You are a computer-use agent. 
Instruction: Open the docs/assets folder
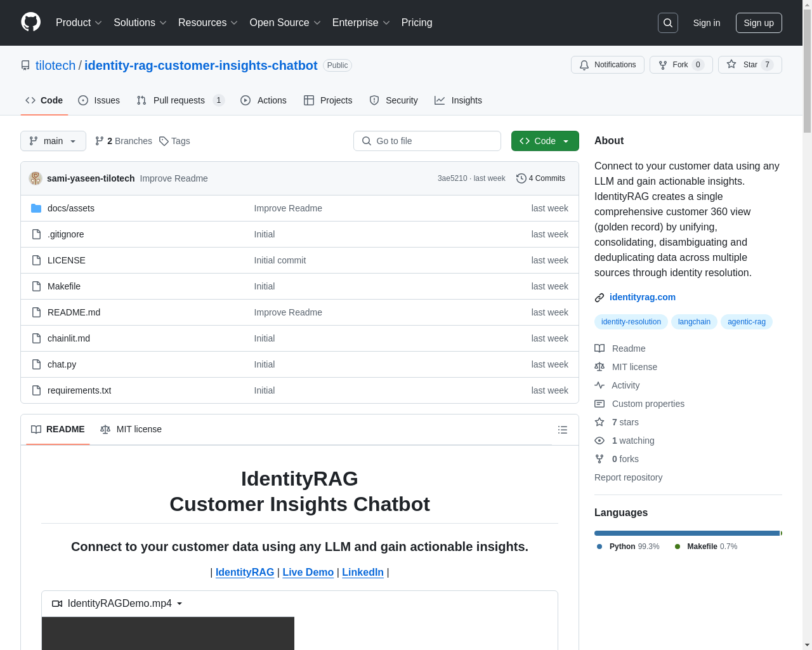(x=71, y=208)
